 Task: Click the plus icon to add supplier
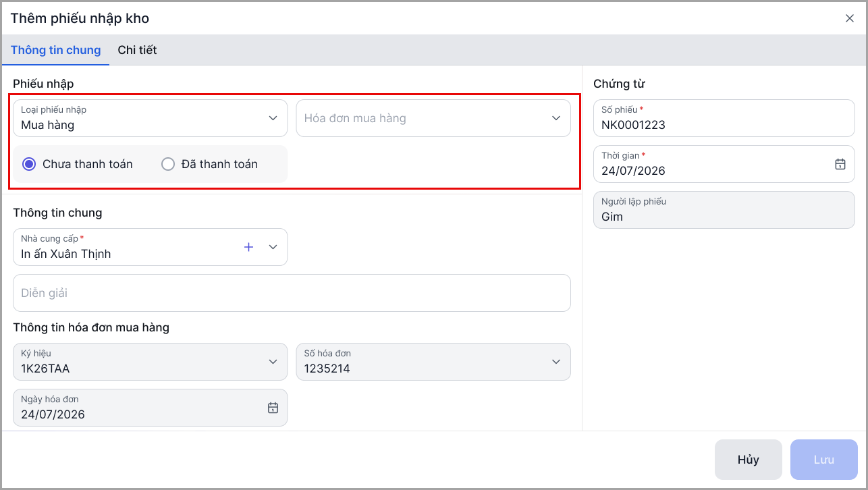pos(248,247)
